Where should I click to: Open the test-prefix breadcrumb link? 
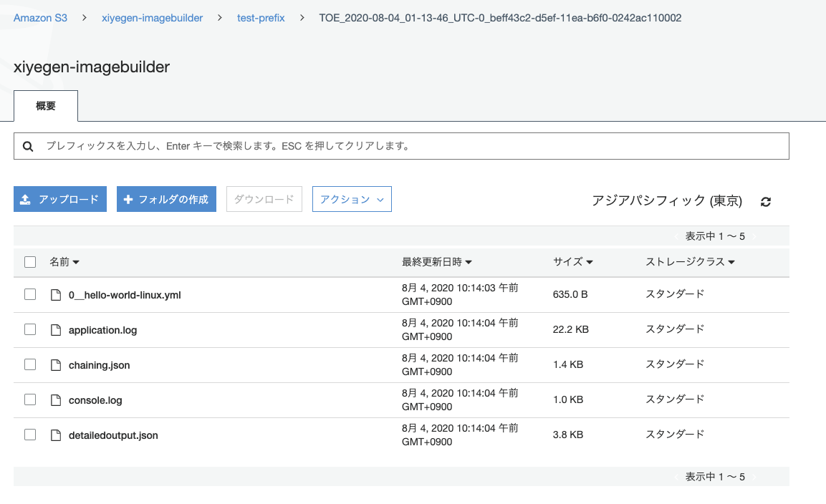click(x=261, y=18)
